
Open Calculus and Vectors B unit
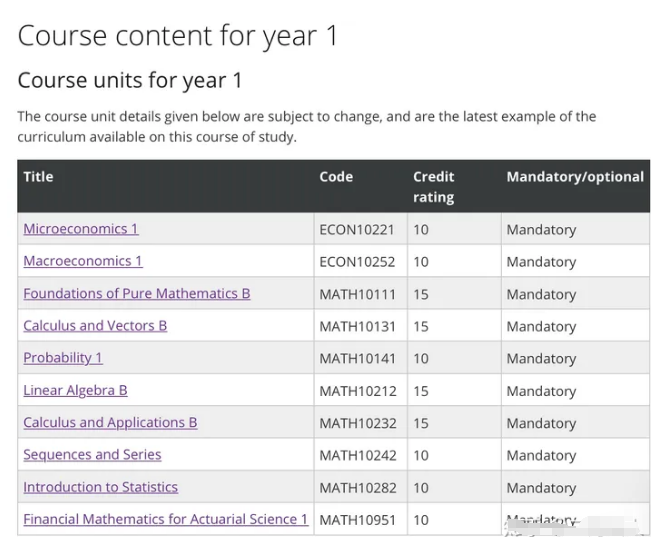coord(95,326)
